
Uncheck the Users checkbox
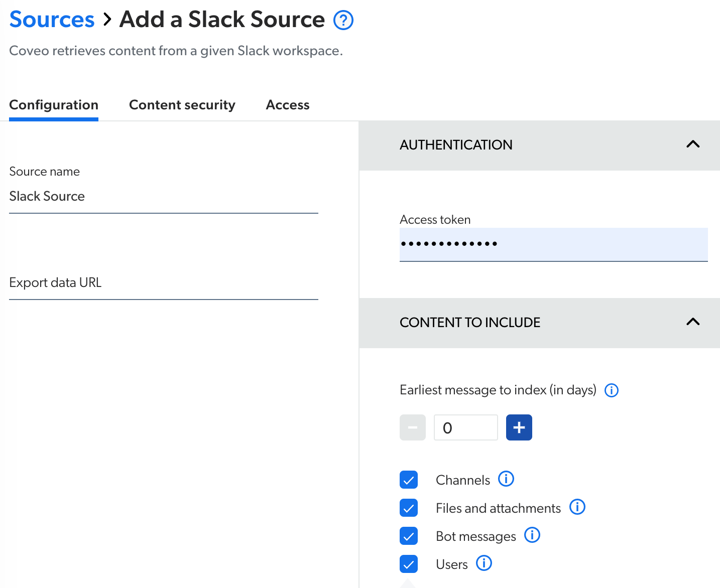pyautogui.click(x=409, y=564)
